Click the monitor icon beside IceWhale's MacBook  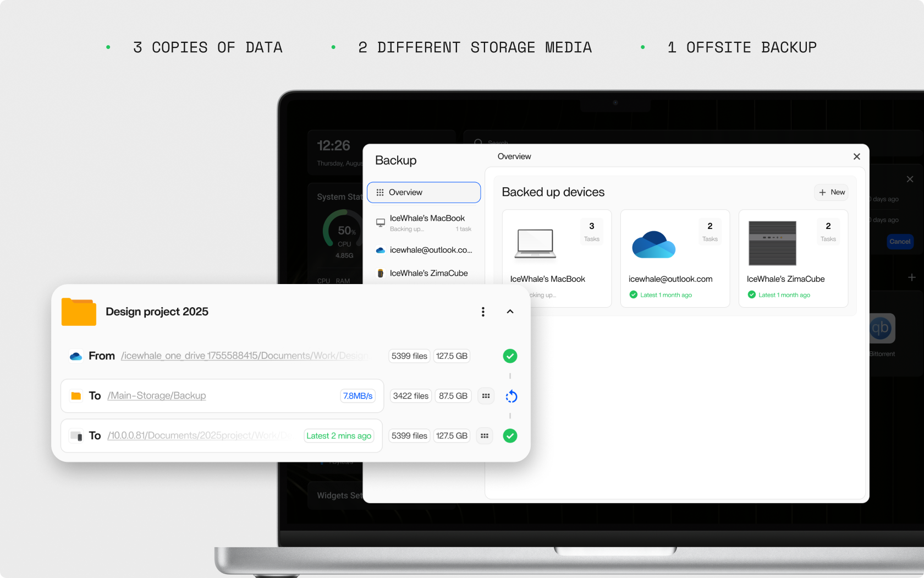pos(380,222)
